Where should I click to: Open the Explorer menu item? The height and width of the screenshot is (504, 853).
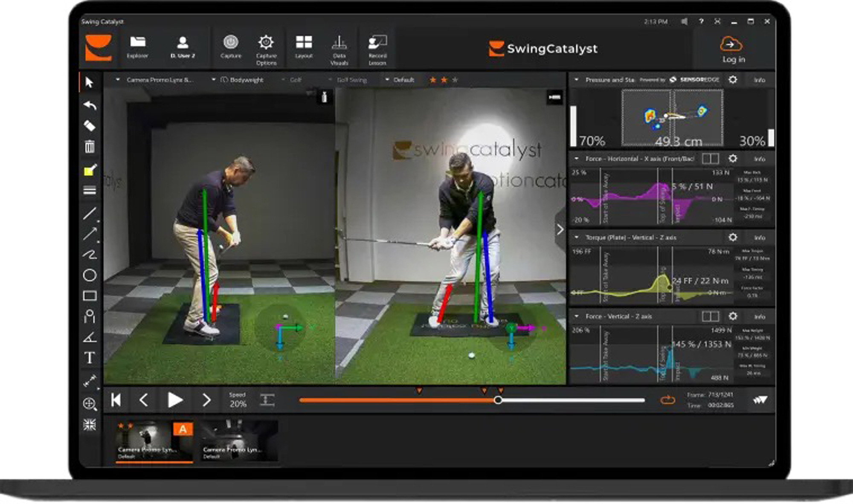[x=137, y=47]
